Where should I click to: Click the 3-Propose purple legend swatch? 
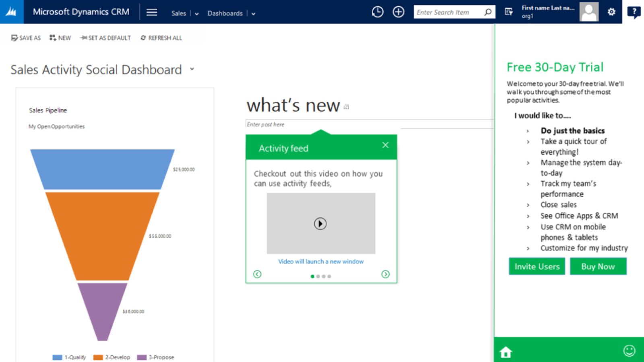pyautogui.click(x=142, y=357)
